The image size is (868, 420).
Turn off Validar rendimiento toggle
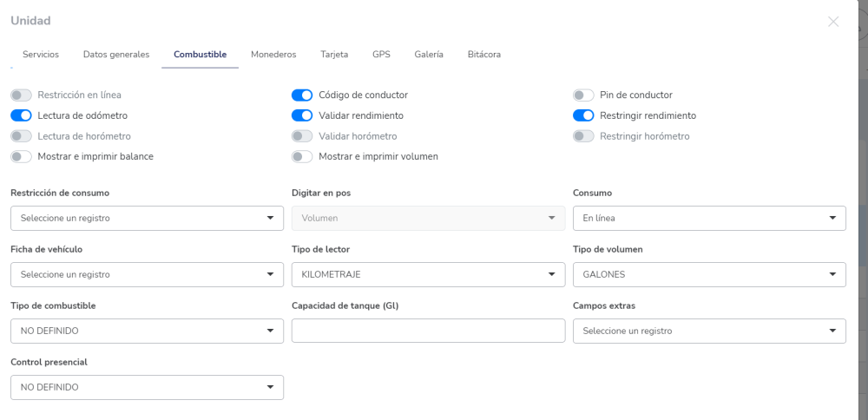click(302, 115)
